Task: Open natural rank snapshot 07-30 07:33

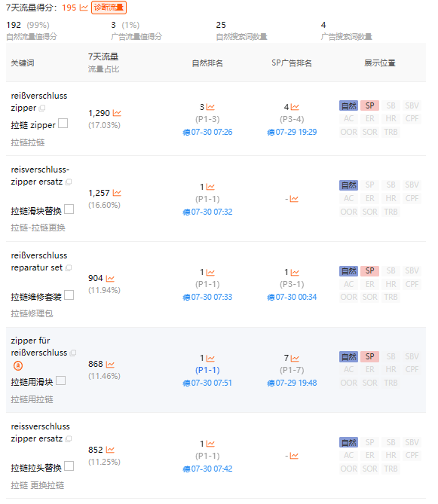Action: pos(207,297)
